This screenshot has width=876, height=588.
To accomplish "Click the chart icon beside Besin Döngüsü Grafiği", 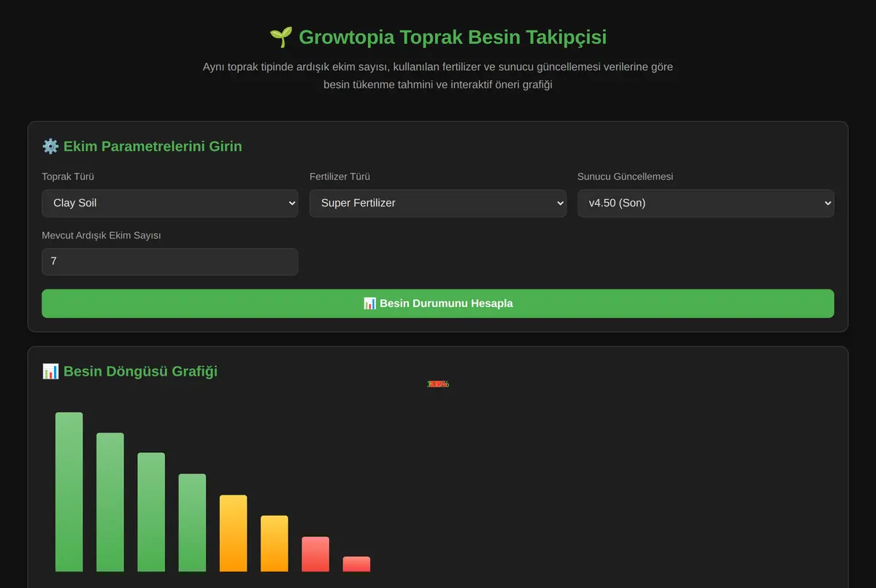I will tap(50, 371).
